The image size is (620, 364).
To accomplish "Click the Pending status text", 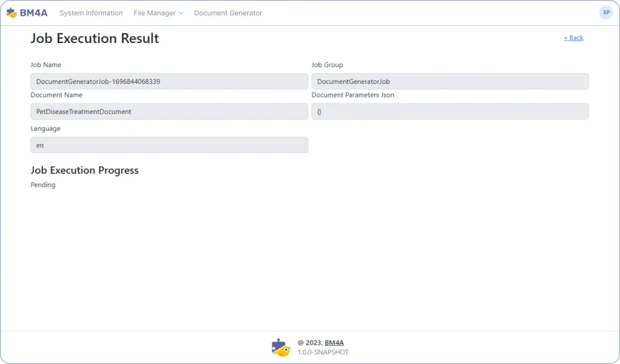I will pyautogui.click(x=43, y=185).
